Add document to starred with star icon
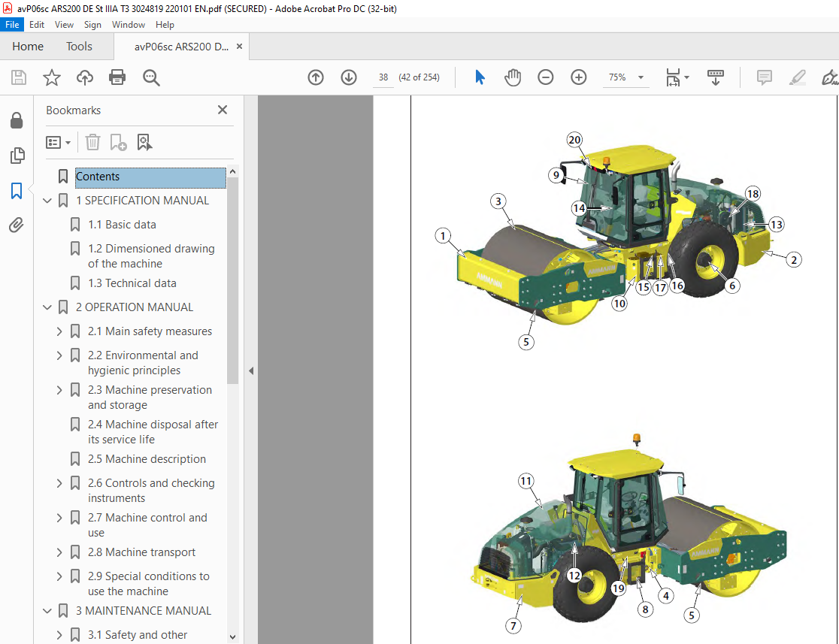This screenshot has width=839, height=644. tap(52, 77)
